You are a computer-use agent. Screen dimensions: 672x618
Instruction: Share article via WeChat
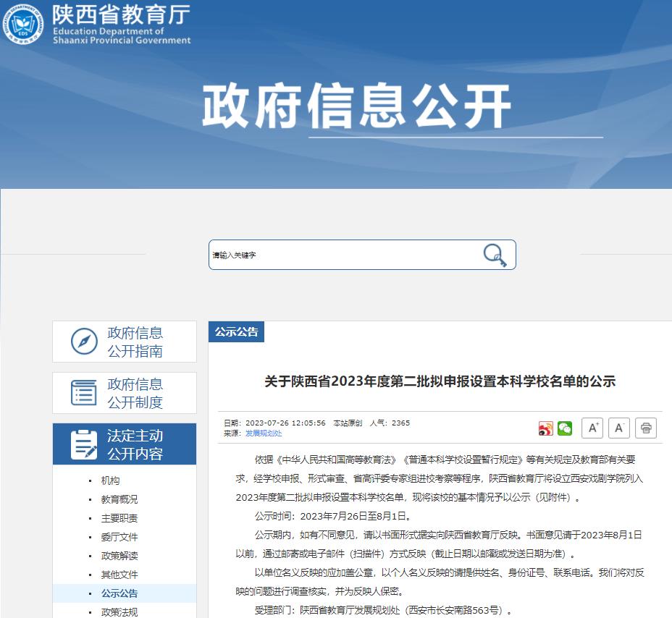tap(566, 428)
